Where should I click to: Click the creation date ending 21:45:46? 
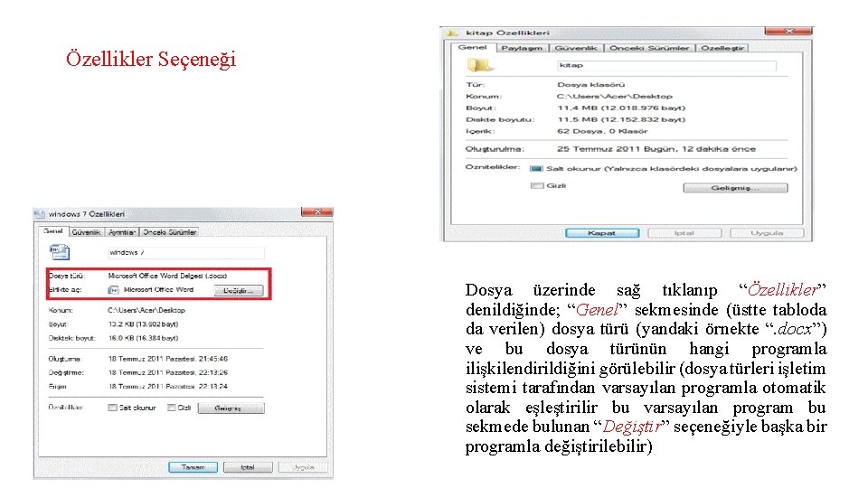click(x=168, y=359)
